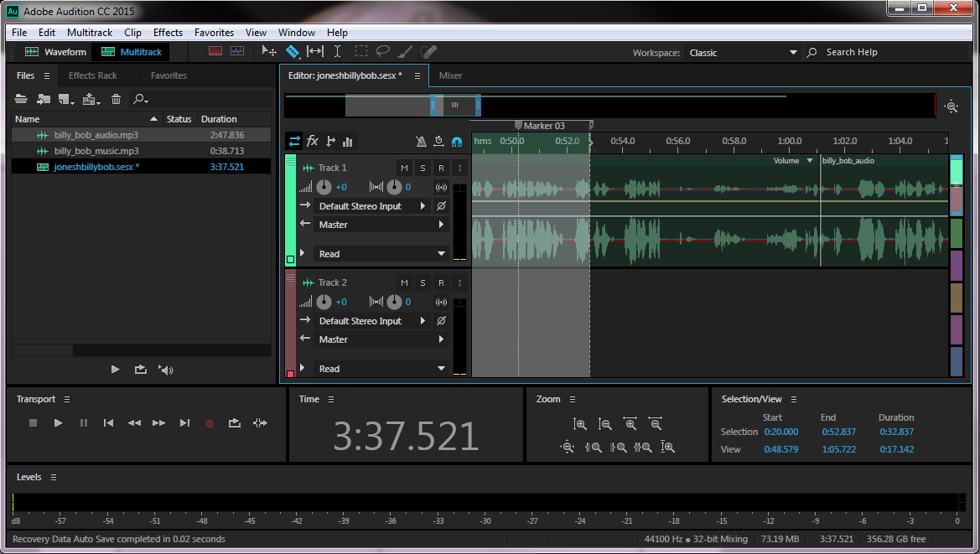Show the Spectral Pitch Display
Viewport: 980px width, 554px height.
pyautogui.click(x=237, y=51)
